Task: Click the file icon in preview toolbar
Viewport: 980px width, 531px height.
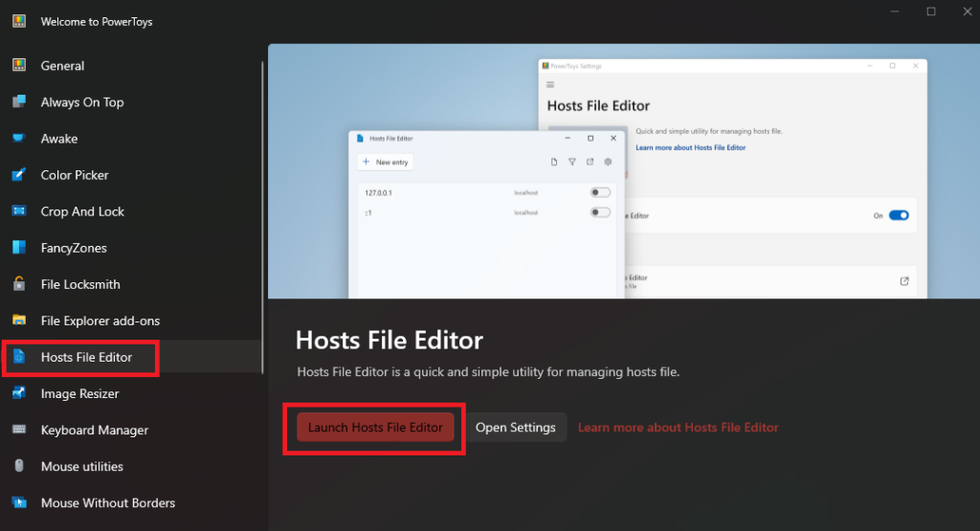Action: (554, 162)
